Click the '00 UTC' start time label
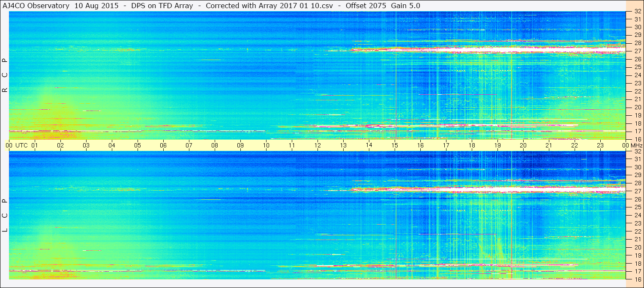Screen dimensions: 644x288 [16, 145]
